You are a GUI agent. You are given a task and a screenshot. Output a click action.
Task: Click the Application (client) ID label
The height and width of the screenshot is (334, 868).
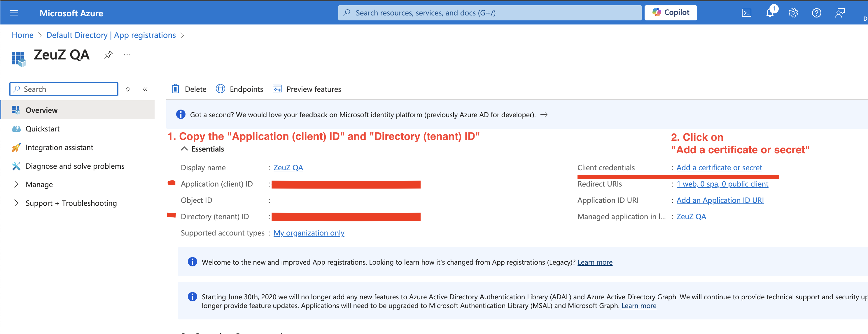217,184
